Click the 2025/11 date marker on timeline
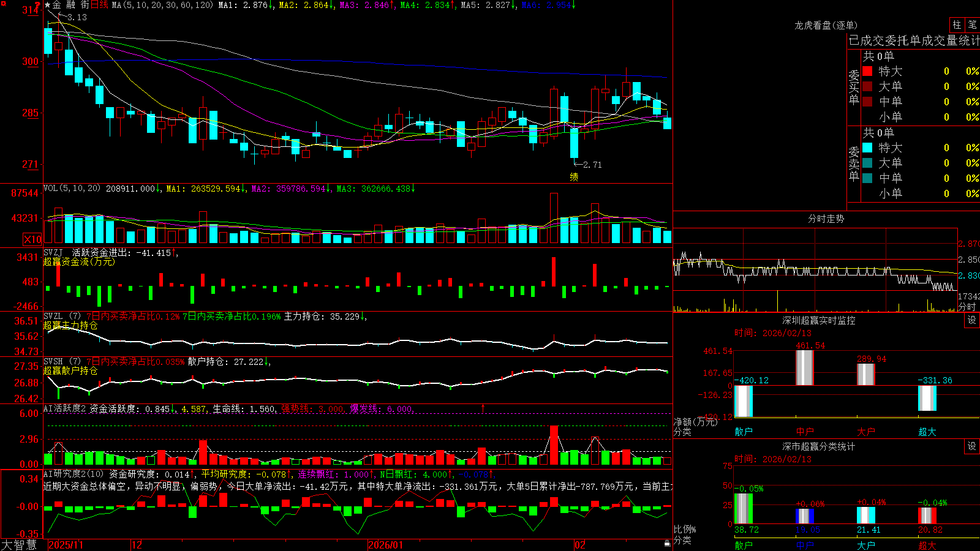Viewport: 980px width, 551px height. tap(66, 545)
